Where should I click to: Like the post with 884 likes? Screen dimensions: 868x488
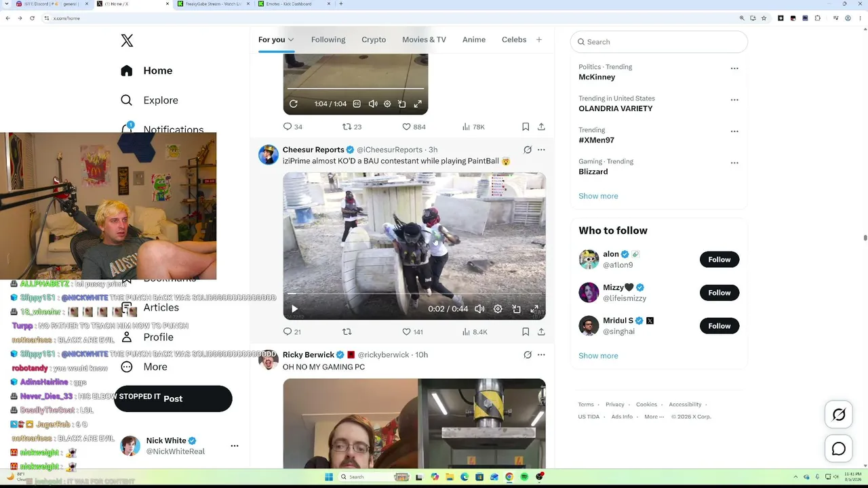click(x=414, y=127)
